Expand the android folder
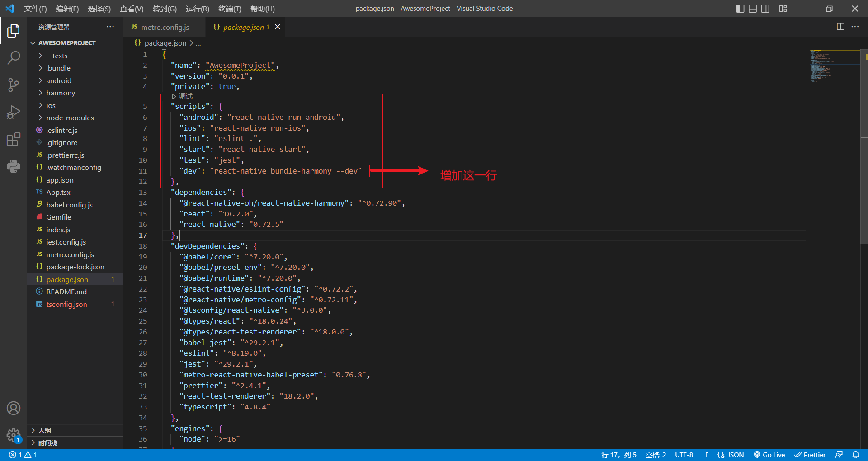 pyautogui.click(x=75, y=80)
